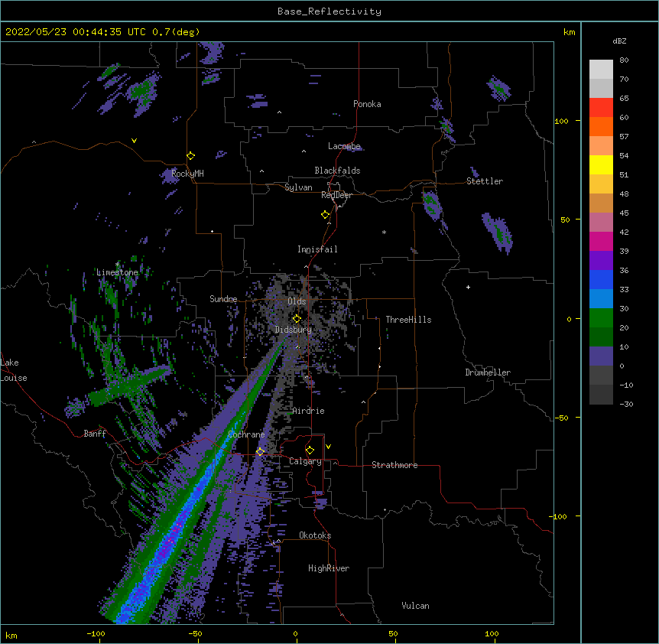Screen dimensions: 659x644
Task: Click the white asterisk marker east of Innisfail
Action: click(x=384, y=232)
